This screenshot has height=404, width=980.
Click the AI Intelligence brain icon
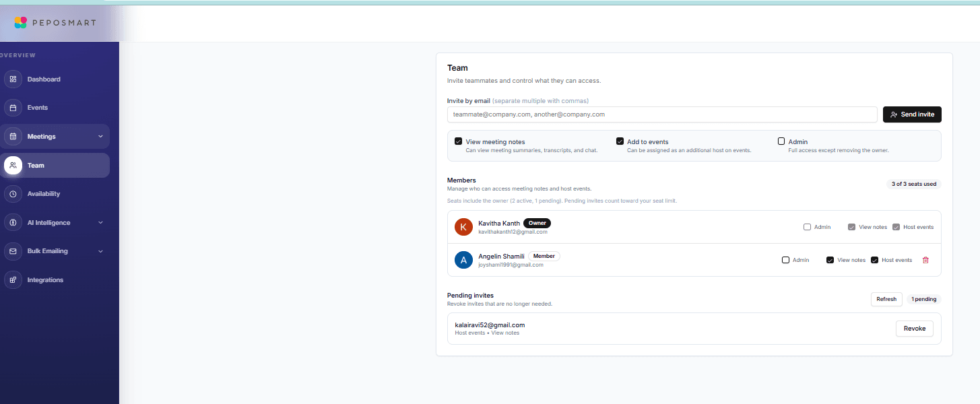point(13,222)
